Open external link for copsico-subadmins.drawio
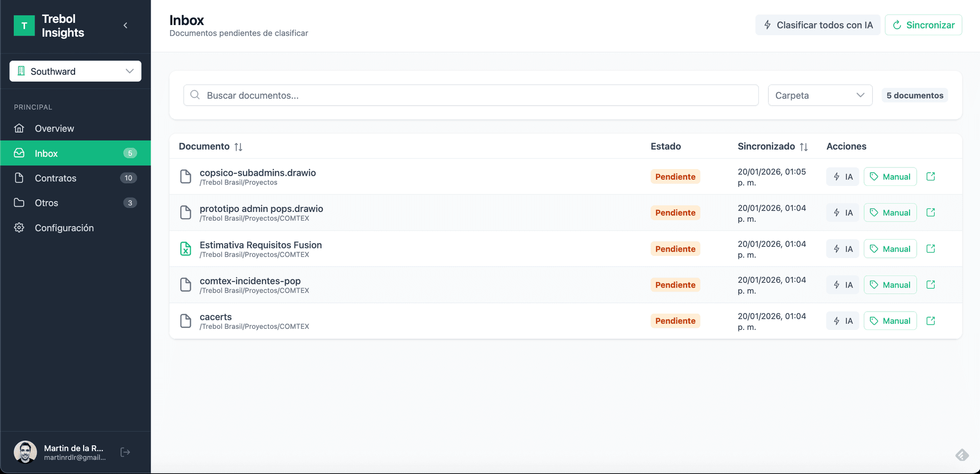 coord(930,177)
